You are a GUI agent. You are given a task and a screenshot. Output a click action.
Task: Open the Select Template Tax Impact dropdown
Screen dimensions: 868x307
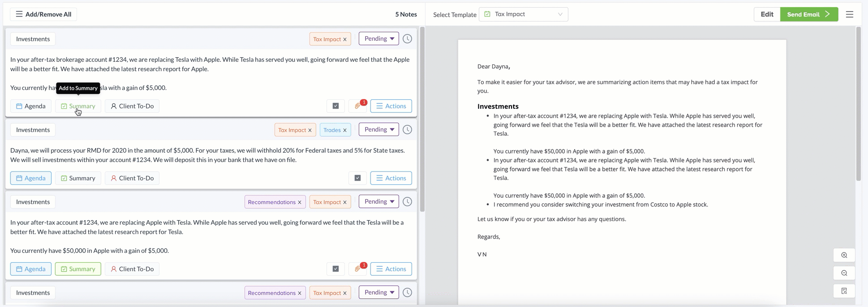coord(523,14)
